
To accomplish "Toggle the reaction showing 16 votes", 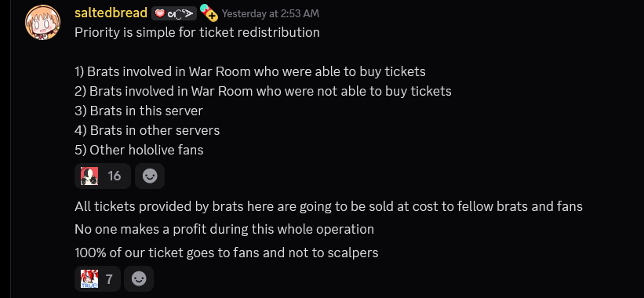I will (103, 176).
